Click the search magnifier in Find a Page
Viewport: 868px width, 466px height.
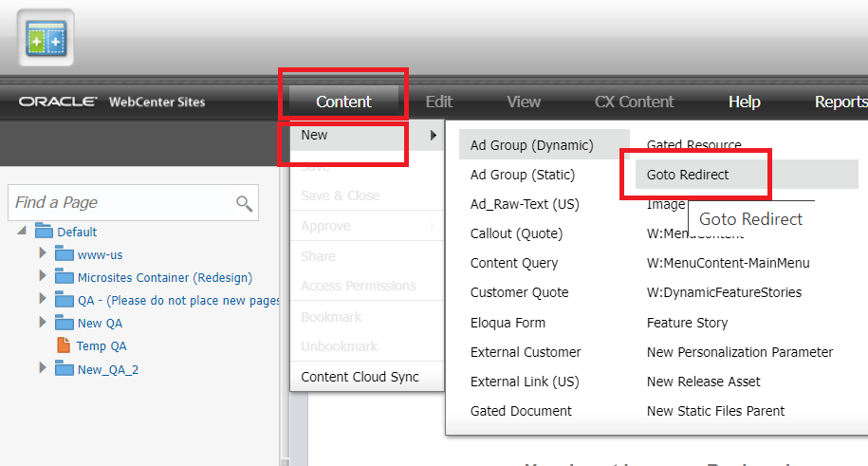point(244,203)
